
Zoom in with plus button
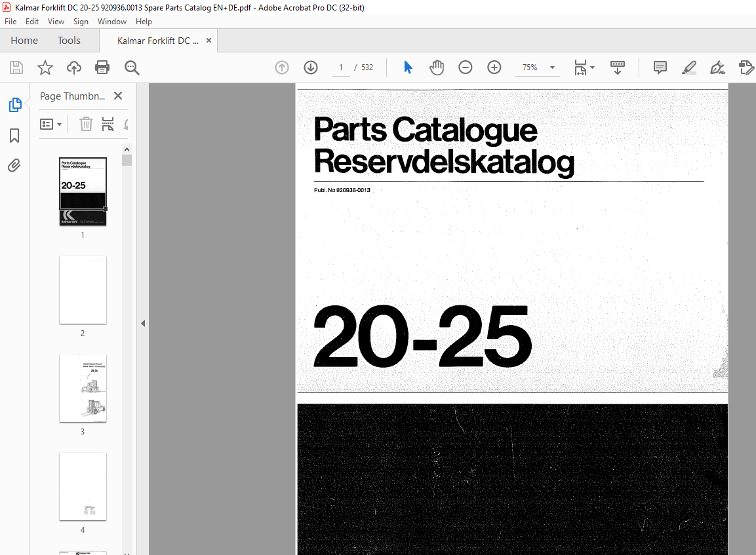pyautogui.click(x=494, y=67)
